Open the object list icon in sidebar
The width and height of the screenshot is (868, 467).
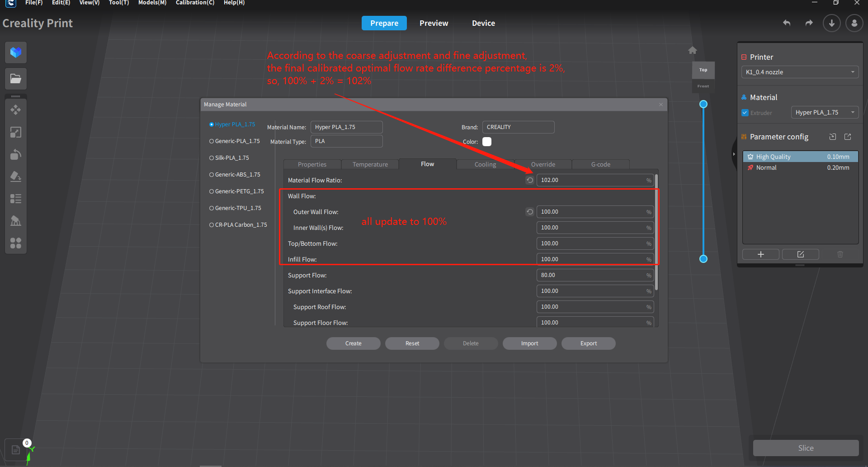tap(16, 199)
